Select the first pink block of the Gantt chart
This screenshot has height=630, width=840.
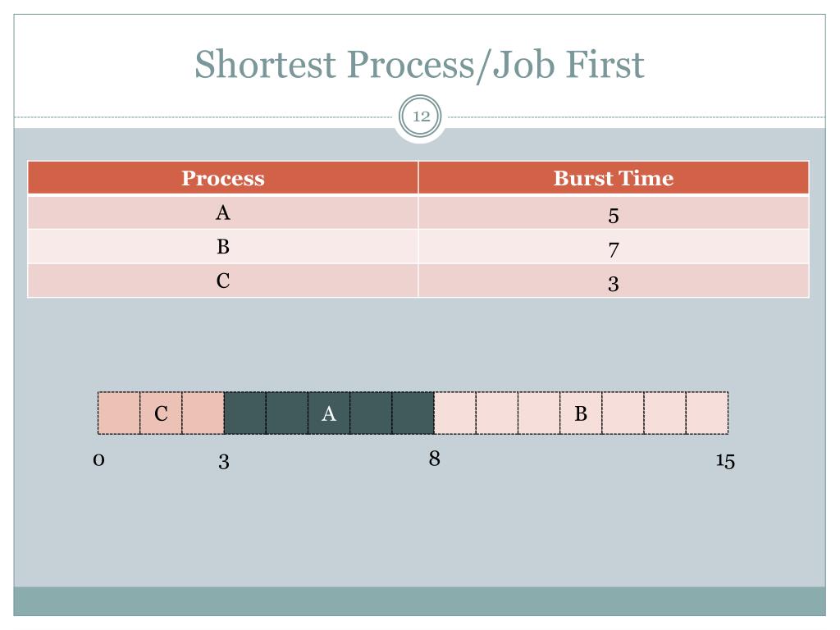(x=119, y=413)
